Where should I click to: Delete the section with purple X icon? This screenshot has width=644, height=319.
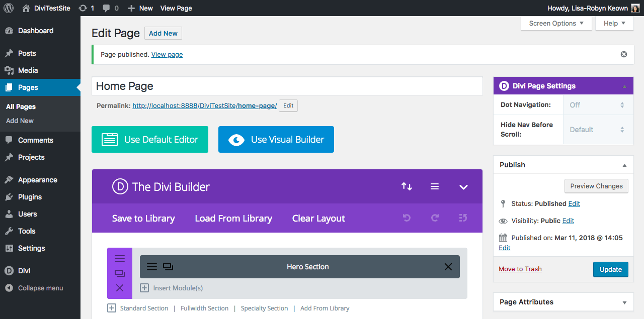point(120,288)
